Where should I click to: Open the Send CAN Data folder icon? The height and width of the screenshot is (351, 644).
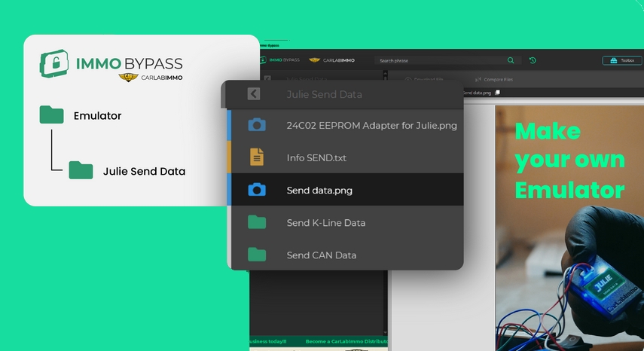(257, 255)
